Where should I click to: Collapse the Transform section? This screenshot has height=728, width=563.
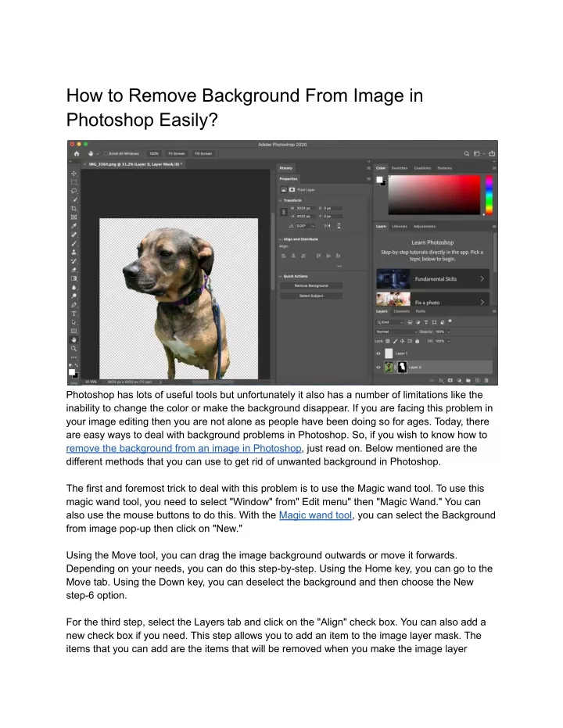[281, 200]
